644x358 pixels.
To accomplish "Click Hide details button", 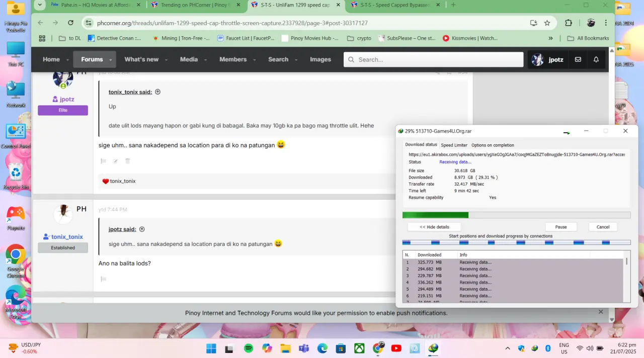I will (x=434, y=227).
